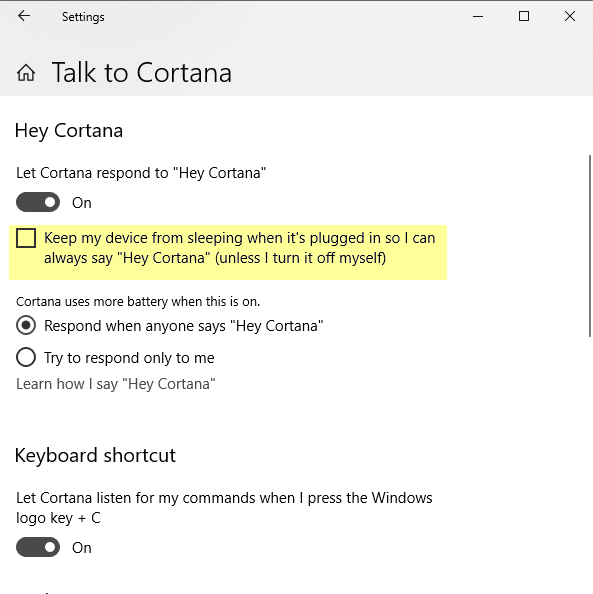Click the "Let Cortana listen for my commands" description
Image resolution: width=593 pixels, height=594 pixels.
coord(224,508)
